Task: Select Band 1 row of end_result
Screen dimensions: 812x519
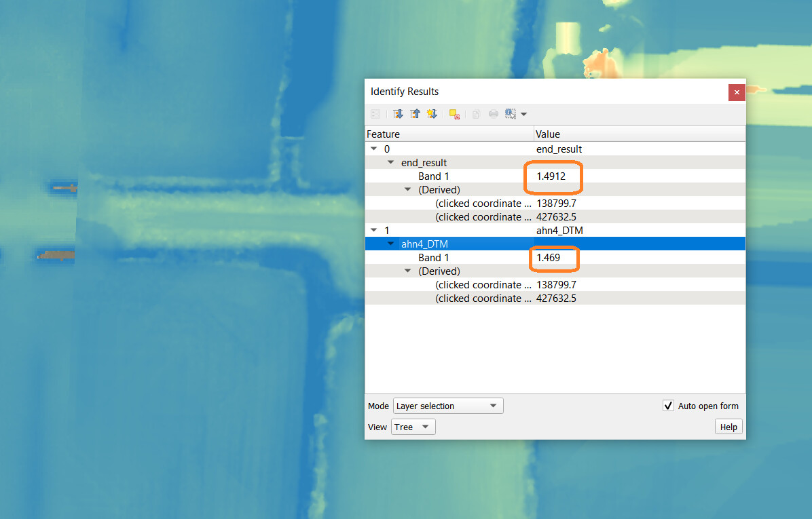Action: click(x=433, y=176)
